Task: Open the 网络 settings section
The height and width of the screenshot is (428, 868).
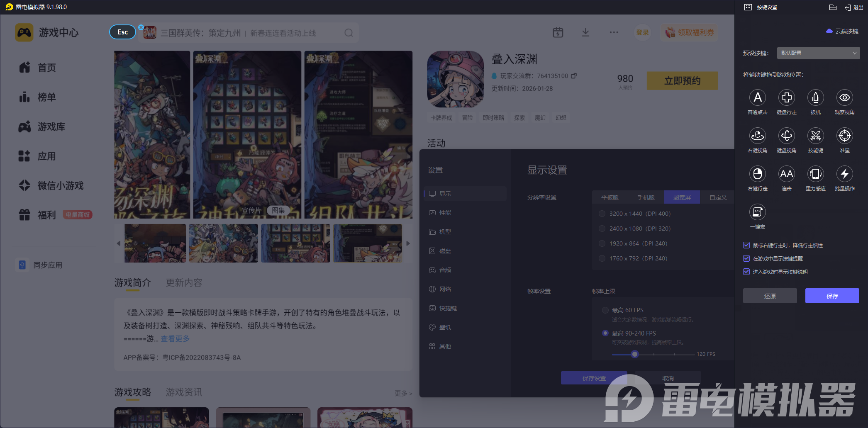Action: (465, 289)
